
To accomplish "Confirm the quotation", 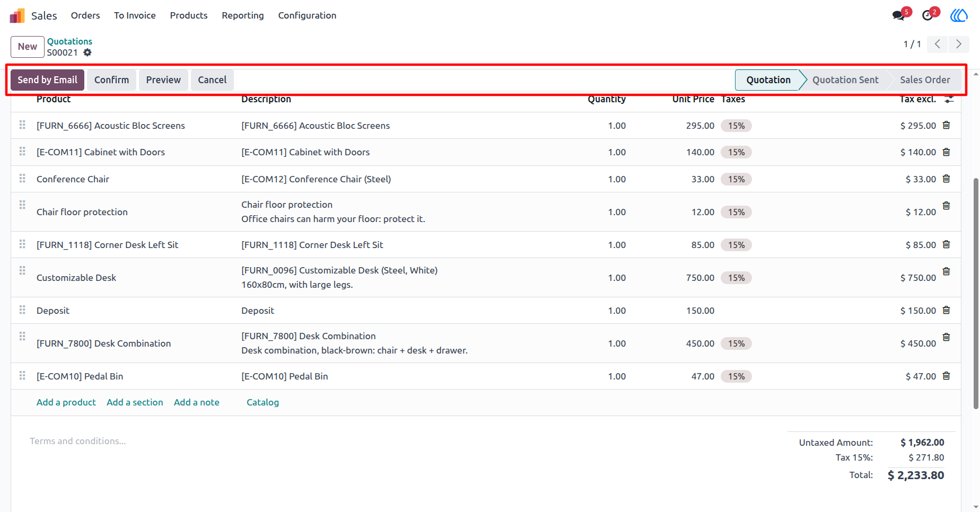I will [111, 80].
